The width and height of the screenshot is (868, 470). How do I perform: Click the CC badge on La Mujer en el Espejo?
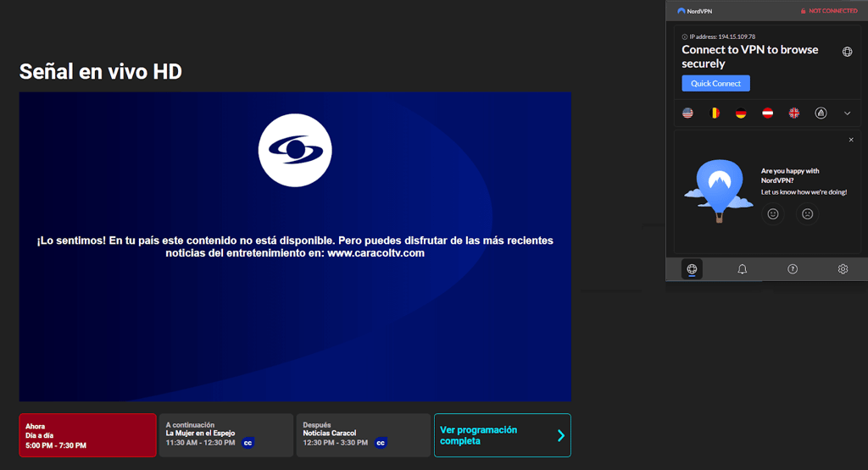248,443
